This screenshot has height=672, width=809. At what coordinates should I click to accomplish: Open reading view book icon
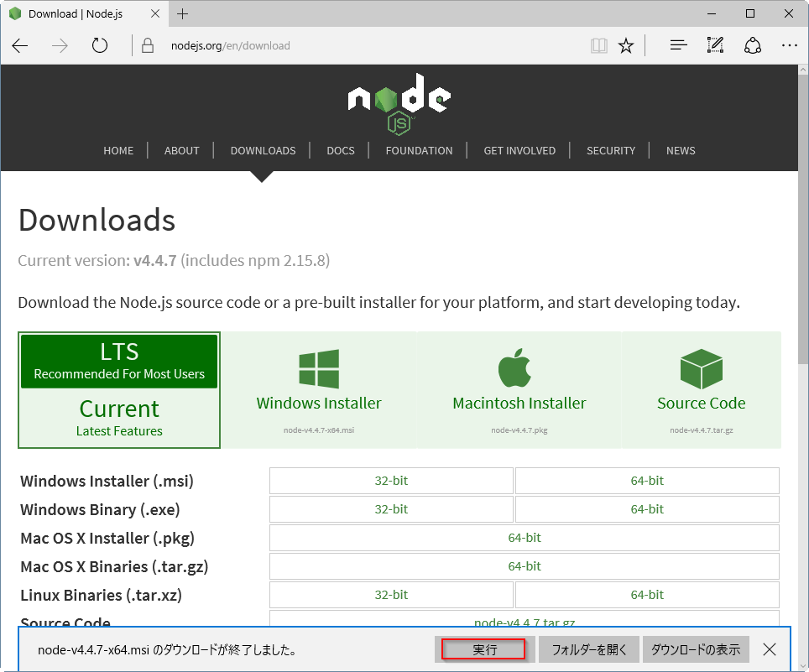click(x=598, y=46)
